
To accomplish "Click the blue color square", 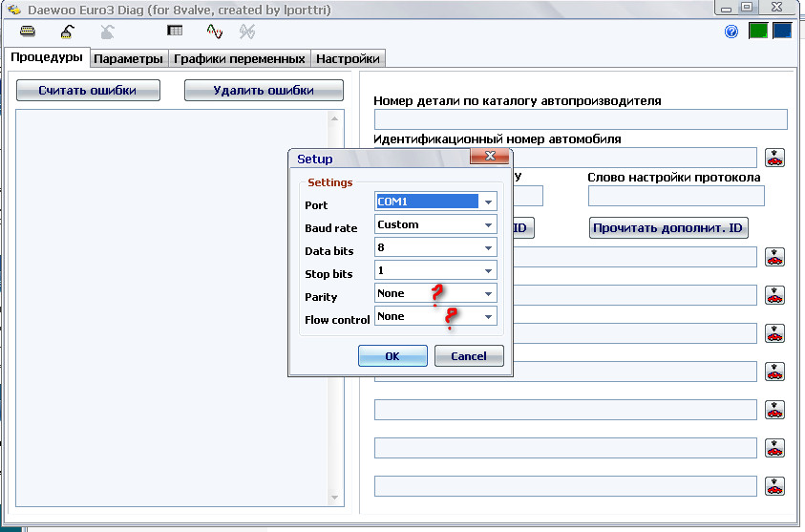I will pos(782,31).
